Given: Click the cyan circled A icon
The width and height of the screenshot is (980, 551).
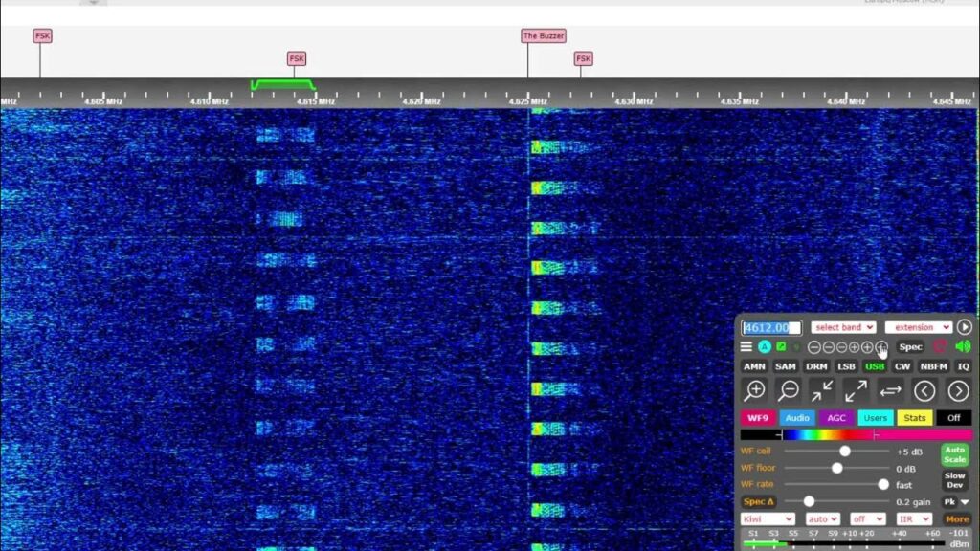Looking at the screenshot, I should tap(765, 346).
